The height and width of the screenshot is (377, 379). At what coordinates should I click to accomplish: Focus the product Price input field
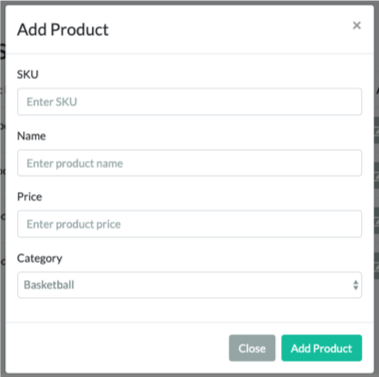pyautogui.click(x=189, y=224)
